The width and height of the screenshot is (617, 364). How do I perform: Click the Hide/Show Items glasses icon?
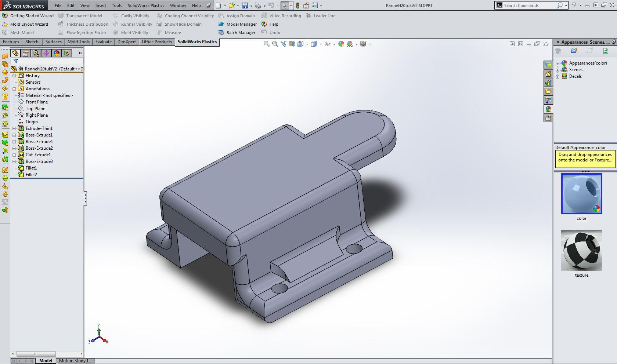(x=328, y=44)
